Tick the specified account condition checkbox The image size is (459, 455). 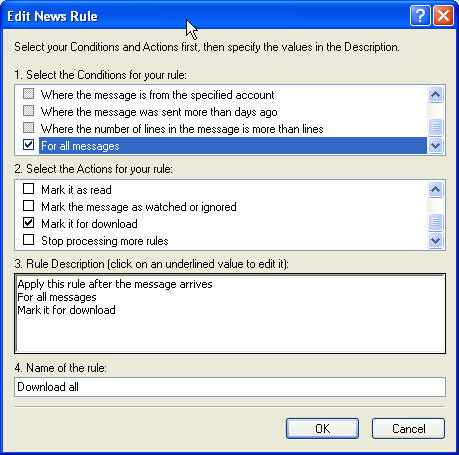[29, 94]
